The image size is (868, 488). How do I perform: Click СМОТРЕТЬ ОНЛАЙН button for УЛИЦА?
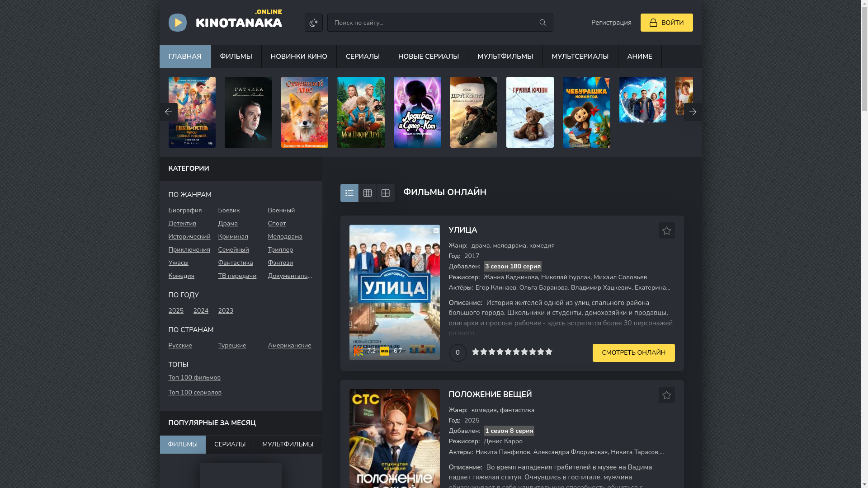point(633,353)
